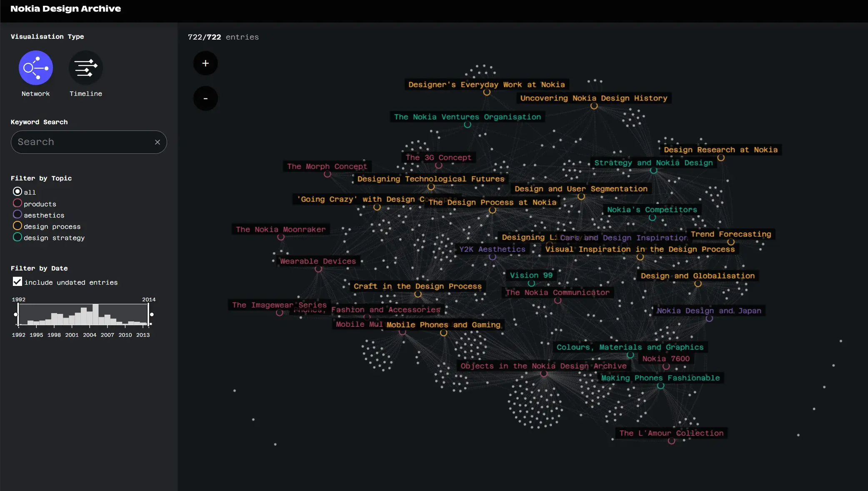Select the 'all' topic filter

(18, 191)
